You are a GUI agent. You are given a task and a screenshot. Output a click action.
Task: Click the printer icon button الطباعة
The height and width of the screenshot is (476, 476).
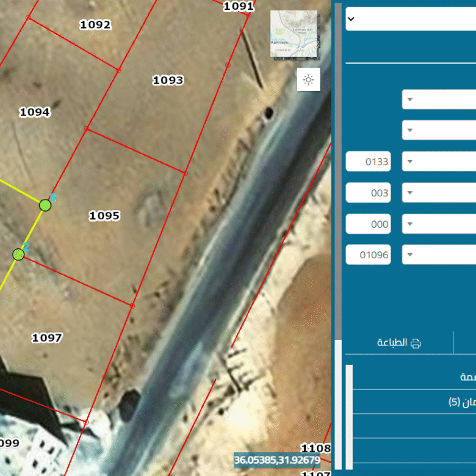tap(399, 342)
